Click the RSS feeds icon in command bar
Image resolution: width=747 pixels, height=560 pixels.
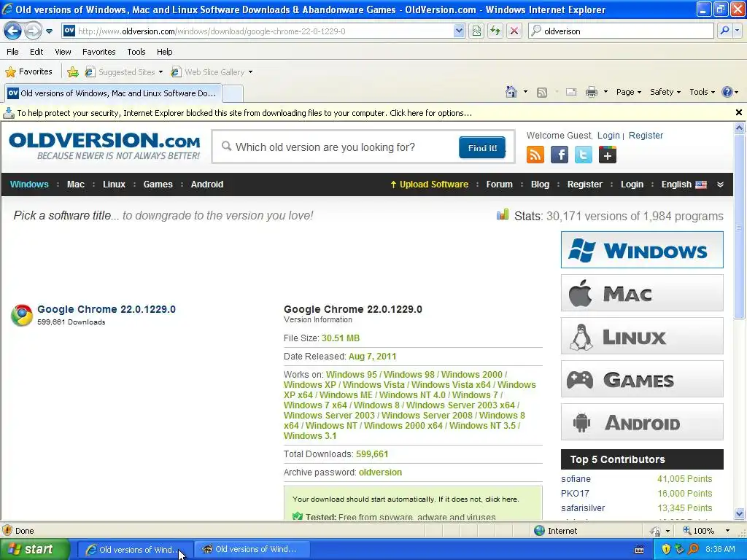[542, 93]
